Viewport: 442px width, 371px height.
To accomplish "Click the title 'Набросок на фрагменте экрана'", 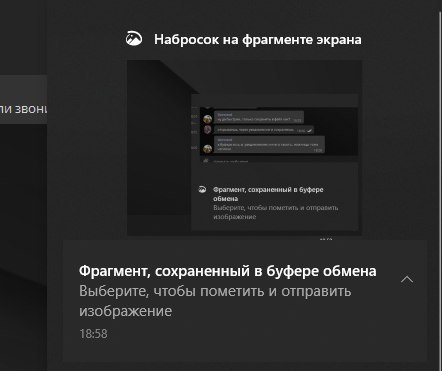I will pyautogui.click(x=258, y=40).
